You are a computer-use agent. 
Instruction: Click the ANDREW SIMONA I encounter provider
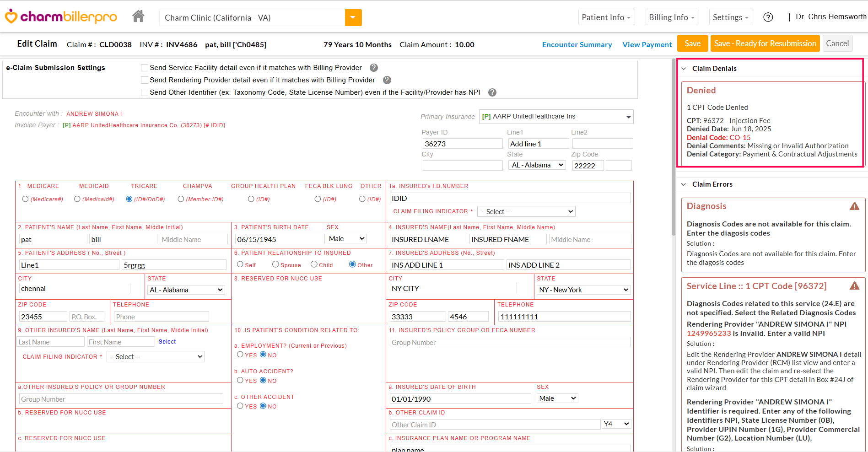pyautogui.click(x=94, y=114)
